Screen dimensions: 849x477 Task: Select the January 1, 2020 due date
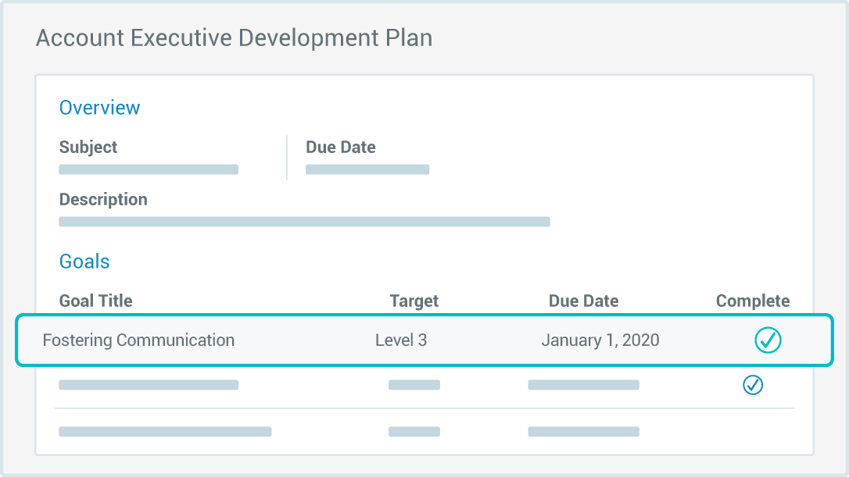(x=600, y=340)
